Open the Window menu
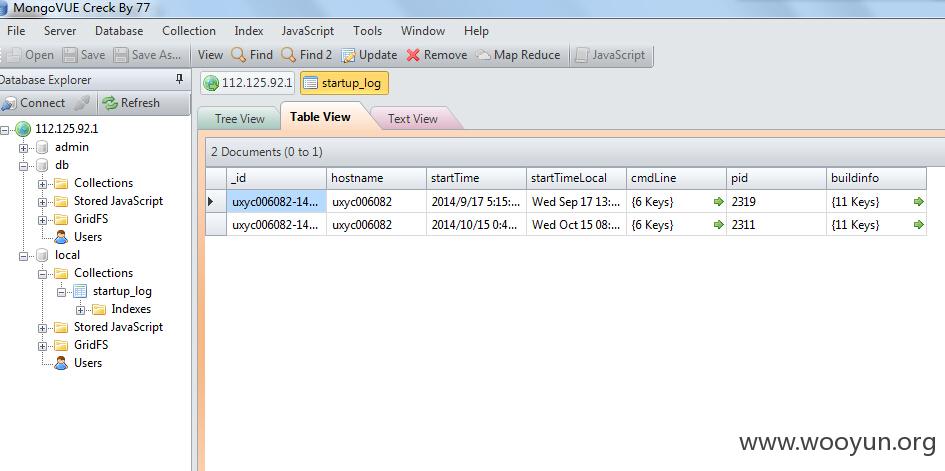Image resolution: width=945 pixels, height=471 pixels. tap(422, 31)
